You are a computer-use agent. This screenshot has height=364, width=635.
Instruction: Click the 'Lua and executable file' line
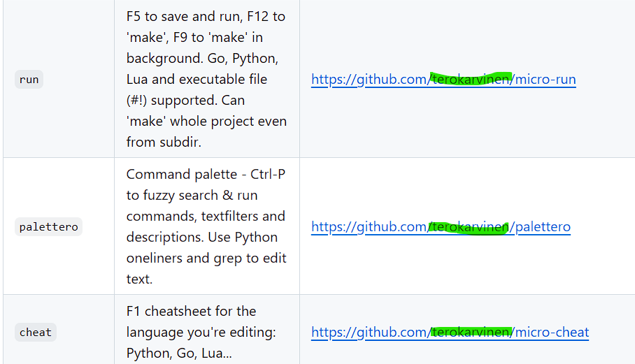click(197, 80)
